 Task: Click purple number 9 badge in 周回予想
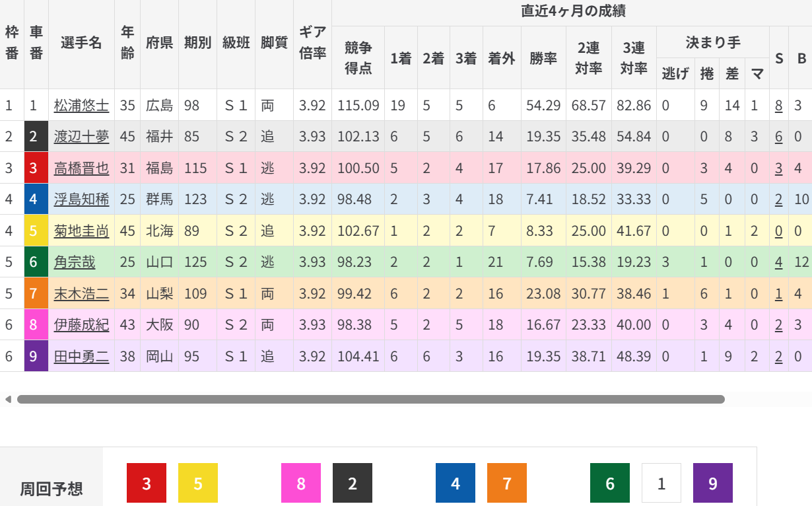point(712,484)
